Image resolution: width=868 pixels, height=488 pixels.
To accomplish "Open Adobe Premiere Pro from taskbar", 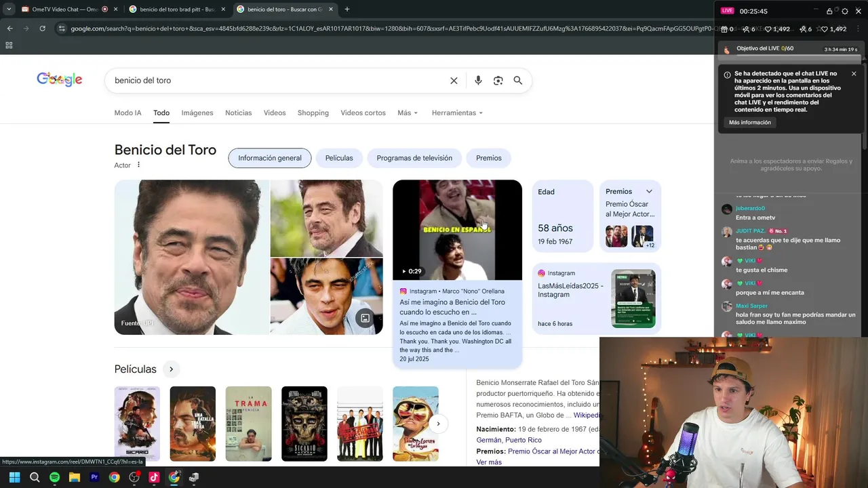I will pyautogui.click(x=94, y=477).
